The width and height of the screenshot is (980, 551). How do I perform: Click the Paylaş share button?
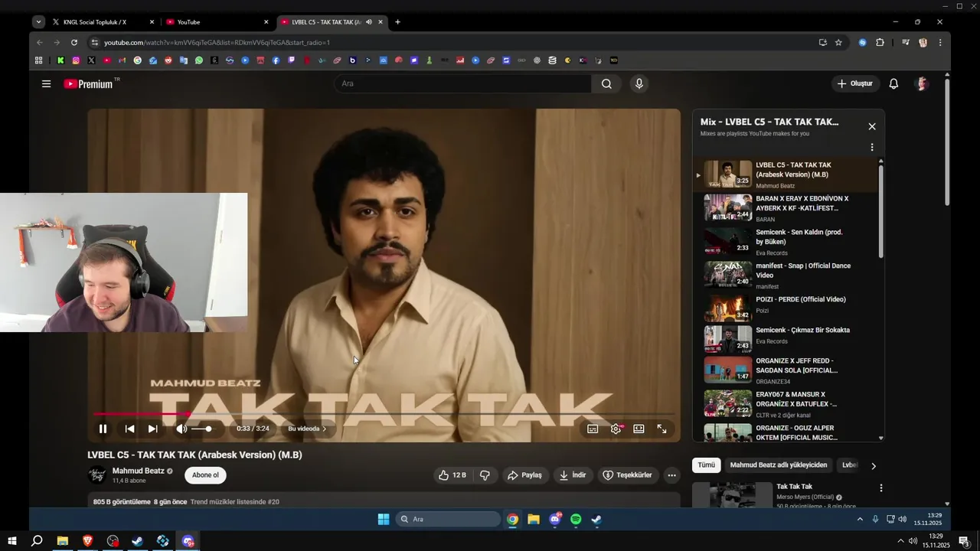(x=524, y=475)
